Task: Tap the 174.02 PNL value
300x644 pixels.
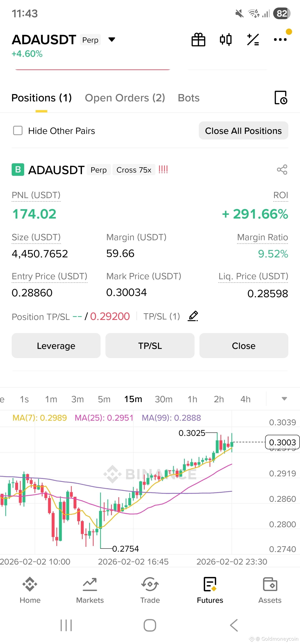Action: pos(34,214)
